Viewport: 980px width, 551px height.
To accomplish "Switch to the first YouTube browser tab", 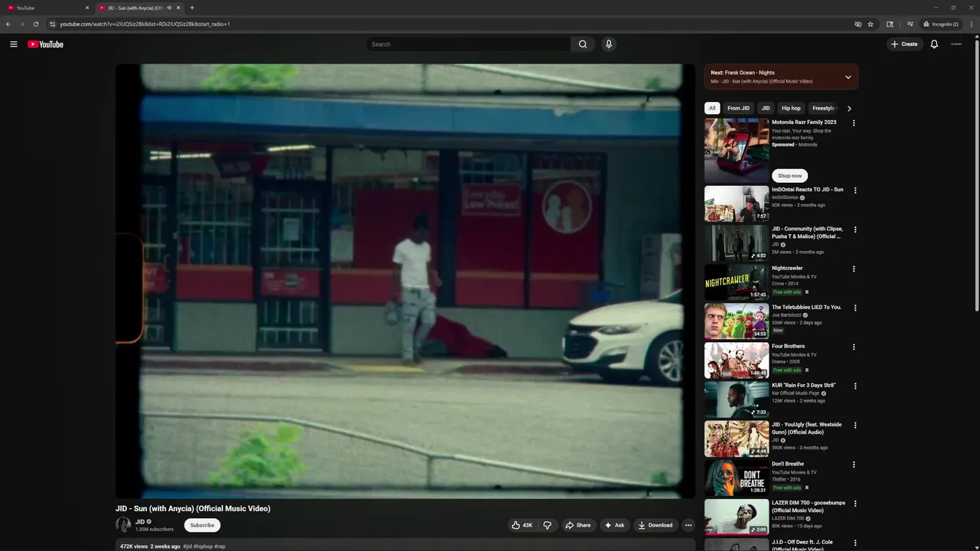I will pos(47,8).
